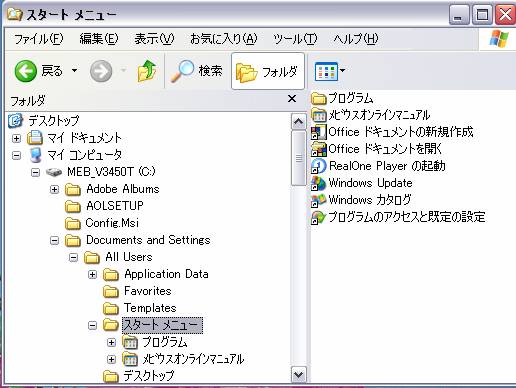Collapse Documents and Settings node

(54, 241)
